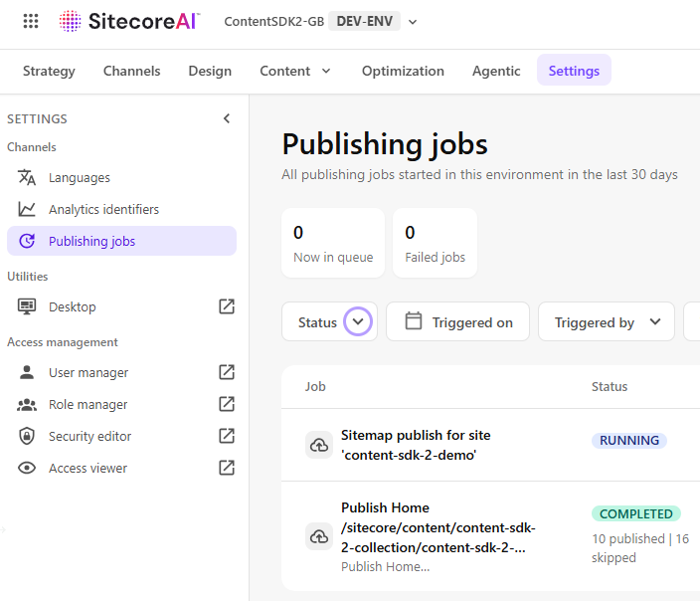This screenshot has width=700, height=601.
Task: Select the DEV-ENV environment badge
Action: tap(364, 21)
